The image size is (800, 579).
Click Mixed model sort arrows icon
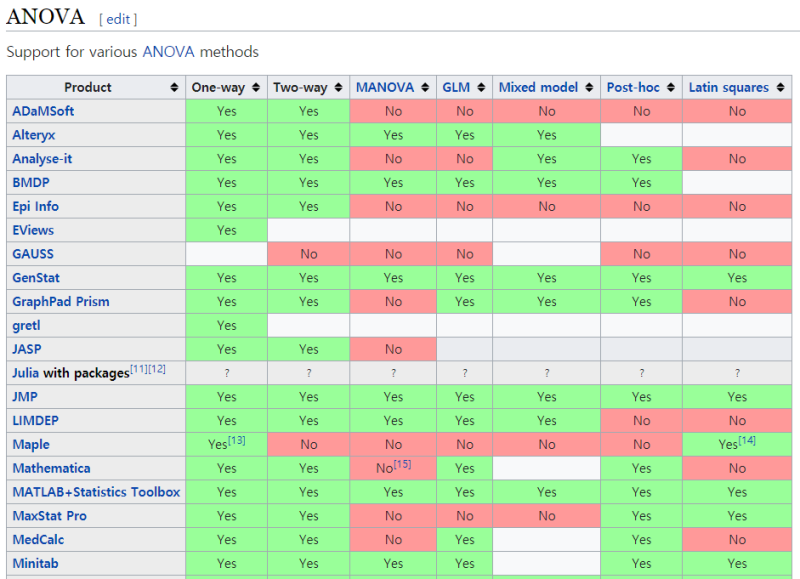click(x=589, y=88)
